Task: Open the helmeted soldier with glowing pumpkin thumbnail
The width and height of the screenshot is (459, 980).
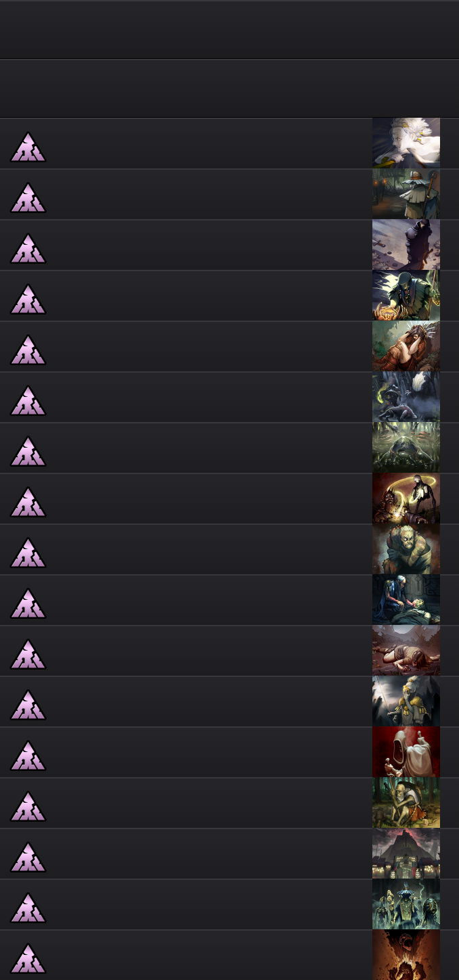Action: click(406, 296)
